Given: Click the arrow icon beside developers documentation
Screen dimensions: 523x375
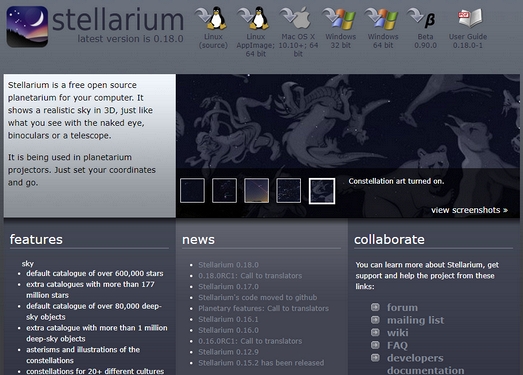Looking at the screenshot, I should (x=375, y=358).
